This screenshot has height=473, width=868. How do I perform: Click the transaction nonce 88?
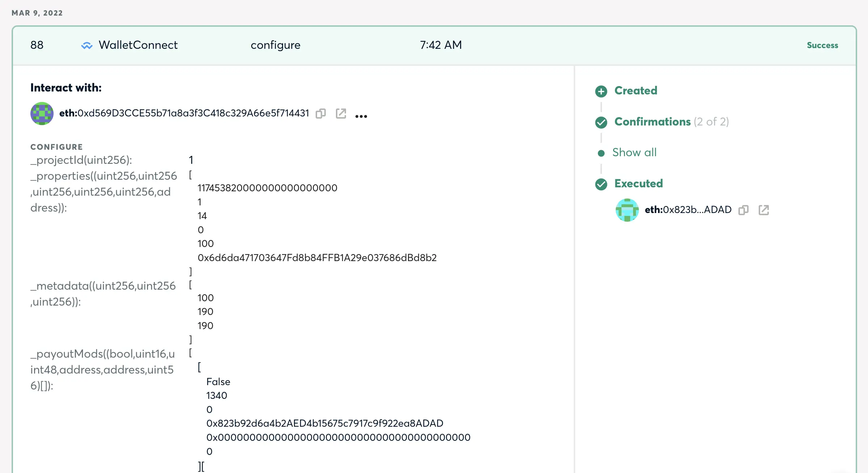tap(37, 45)
